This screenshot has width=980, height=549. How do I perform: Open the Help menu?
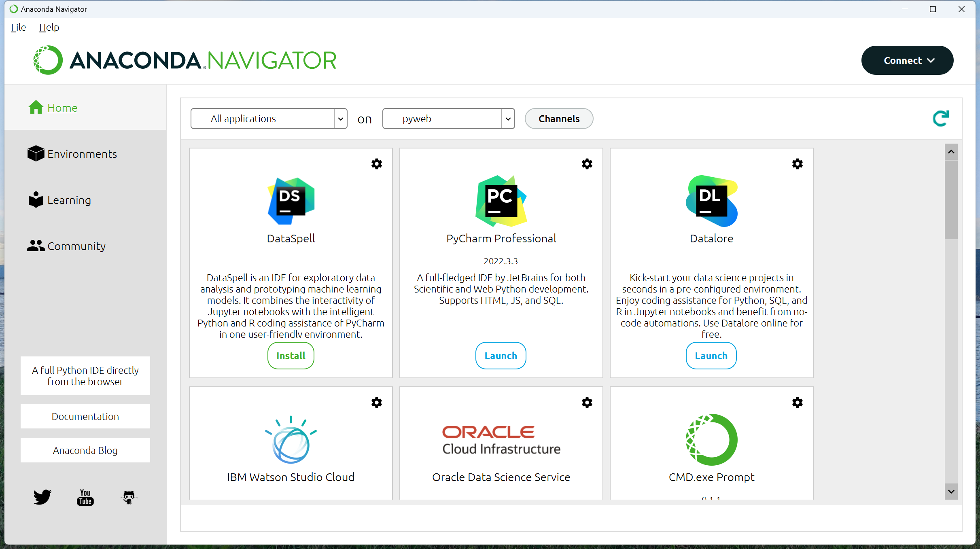[49, 27]
